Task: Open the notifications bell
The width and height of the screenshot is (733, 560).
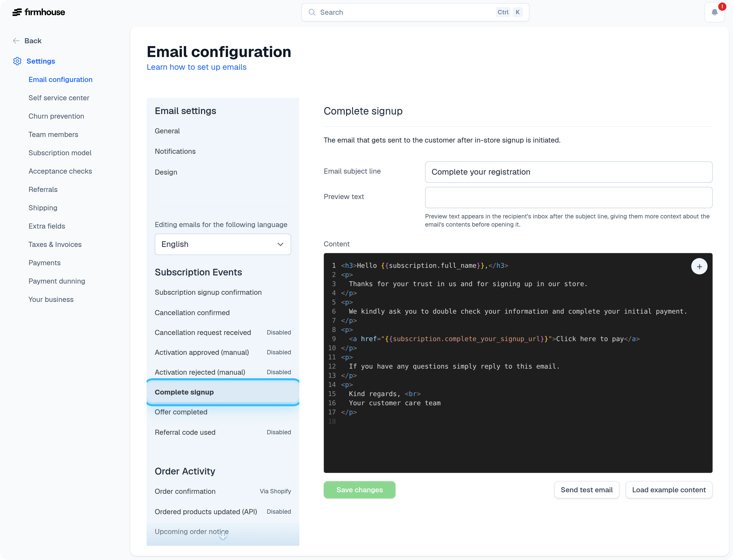Action: click(x=714, y=12)
